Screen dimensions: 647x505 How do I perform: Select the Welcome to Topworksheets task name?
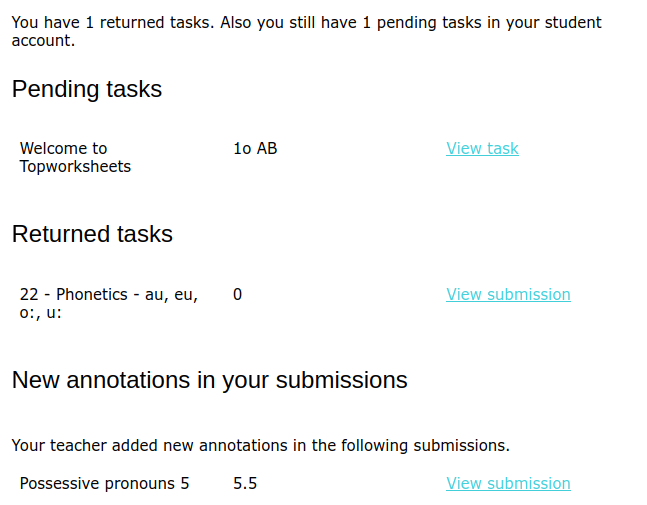(x=75, y=158)
